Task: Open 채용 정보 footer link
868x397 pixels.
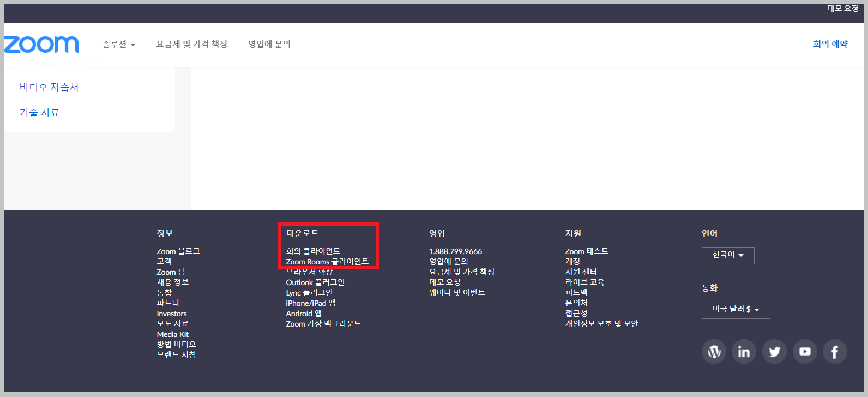Action: pyautogui.click(x=173, y=282)
